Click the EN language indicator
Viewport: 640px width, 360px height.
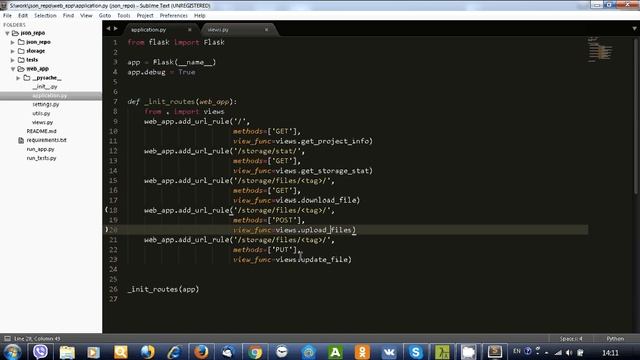click(x=517, y=351)
